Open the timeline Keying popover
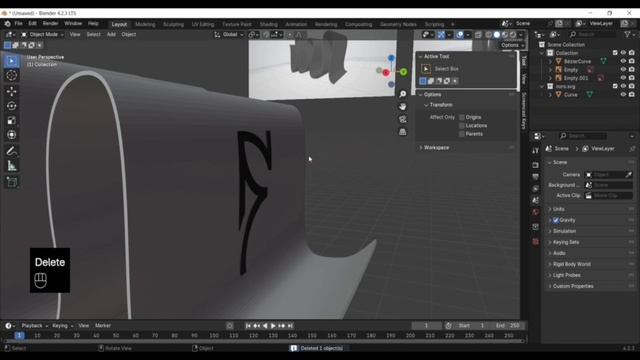The image size is (640, 360). coord(62,326)
